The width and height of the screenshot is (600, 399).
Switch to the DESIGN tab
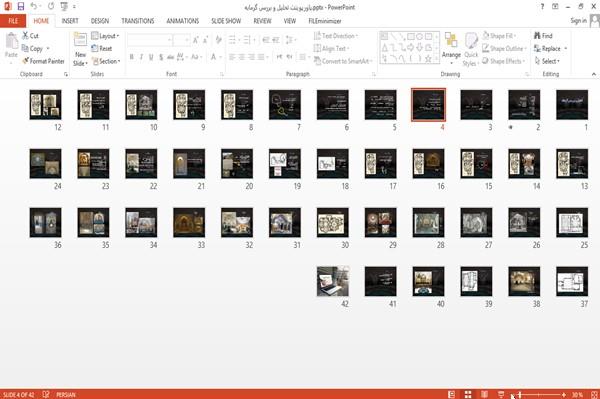click(x=100, y=21)
